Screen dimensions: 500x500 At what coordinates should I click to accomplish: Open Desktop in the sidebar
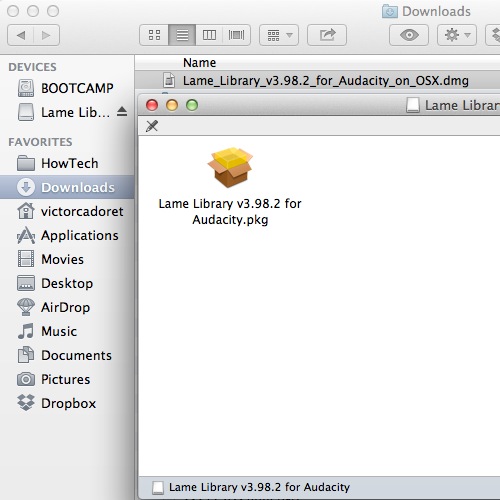pos(67,283)
